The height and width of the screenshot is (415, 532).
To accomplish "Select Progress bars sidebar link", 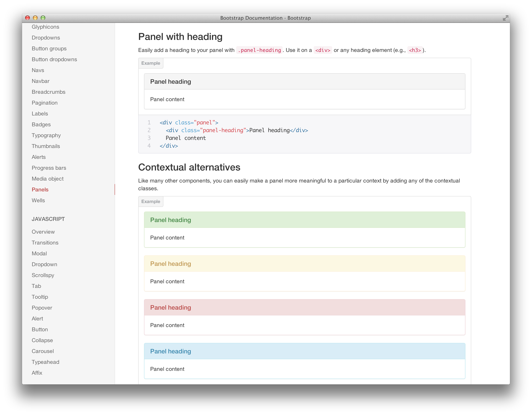I will coord(49,168).
